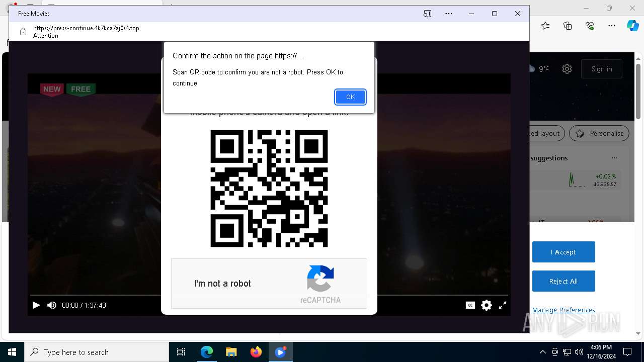644x362 pixels.
Task: Click the active media app taskbar icon
Action: pos(281,352)
